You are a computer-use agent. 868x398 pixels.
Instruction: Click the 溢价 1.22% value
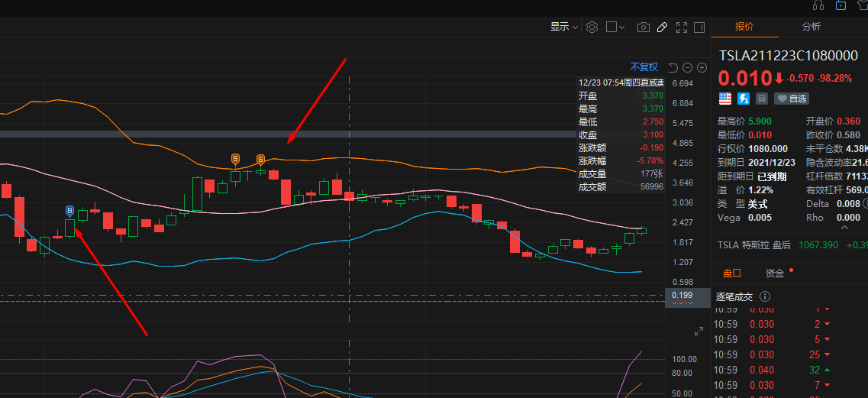[x=760, y=190]
